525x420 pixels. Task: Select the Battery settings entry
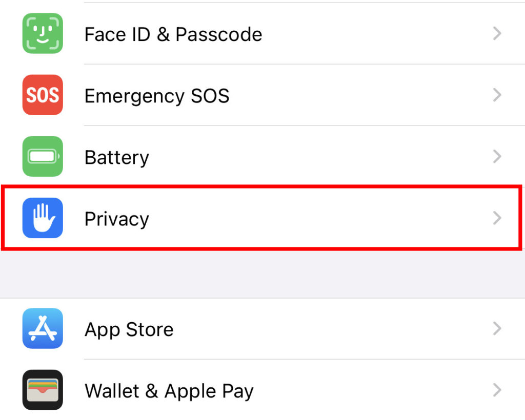pyautogui.click(x=116, y=157)
